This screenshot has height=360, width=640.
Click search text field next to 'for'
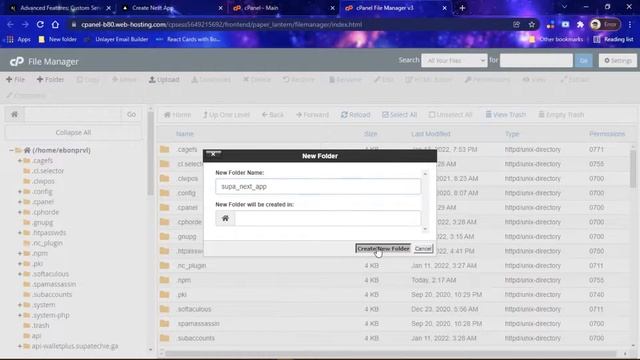(536, 60)
